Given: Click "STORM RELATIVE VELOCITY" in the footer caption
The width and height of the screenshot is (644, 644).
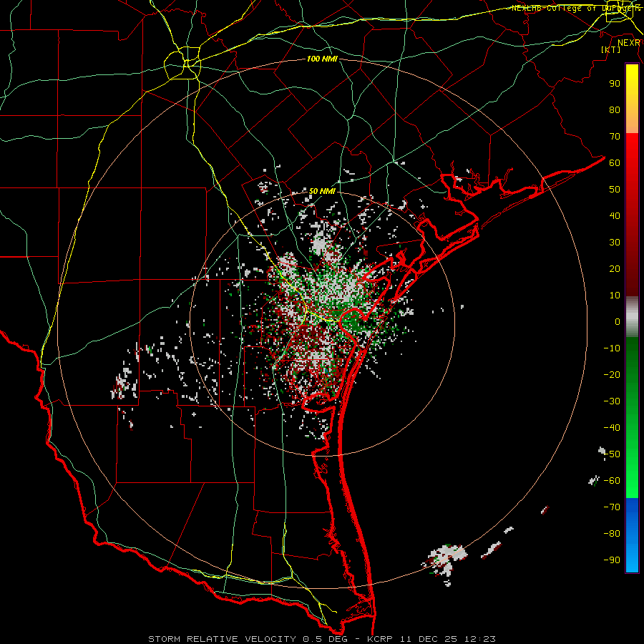Looking at the screenshot, I should 221,639.
